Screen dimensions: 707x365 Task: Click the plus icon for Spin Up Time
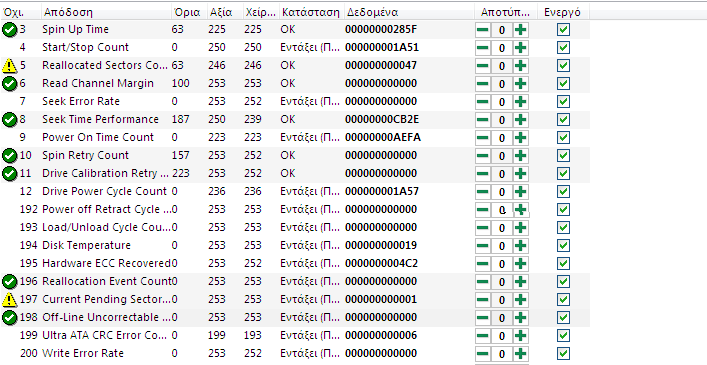521,30
